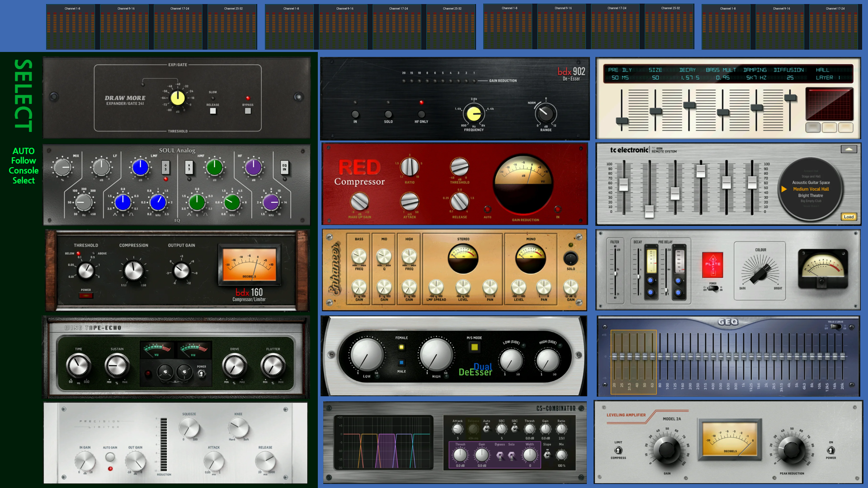Toggle HF ONLY on bdx 902 De-Esser
This screenshot has height=488, width=868.
(421, 114)
